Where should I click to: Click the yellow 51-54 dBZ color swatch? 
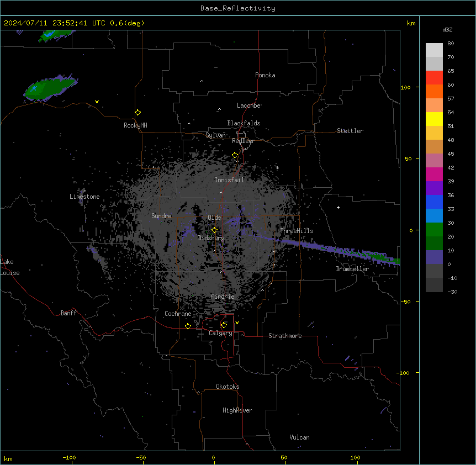point(434,119)
